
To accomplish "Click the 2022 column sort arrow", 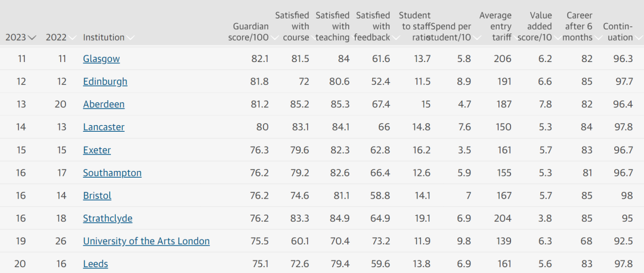I will tap(72, 38).
